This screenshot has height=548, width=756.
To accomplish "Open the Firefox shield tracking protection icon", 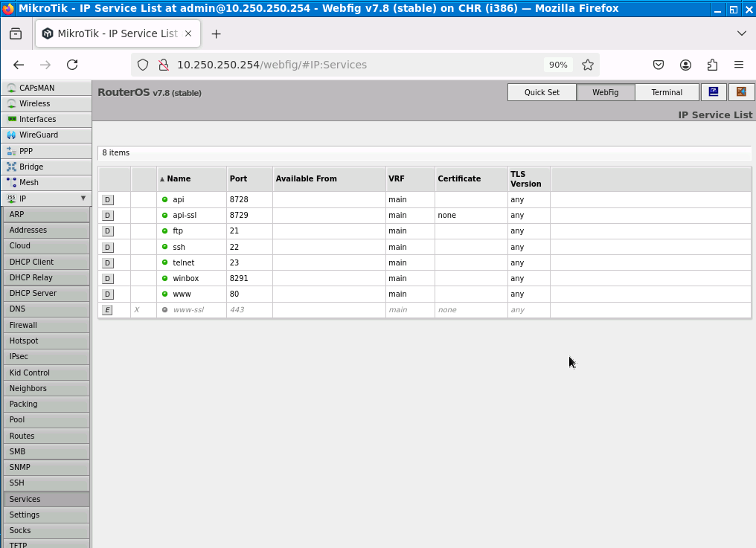I will (143, 65).
